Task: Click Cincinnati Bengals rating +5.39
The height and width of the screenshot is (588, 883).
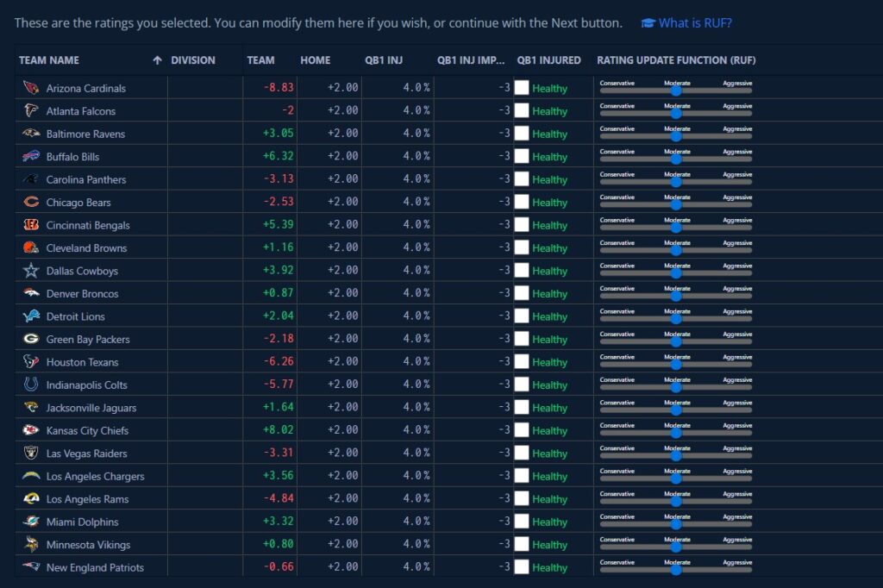Action: coord(279,225)
